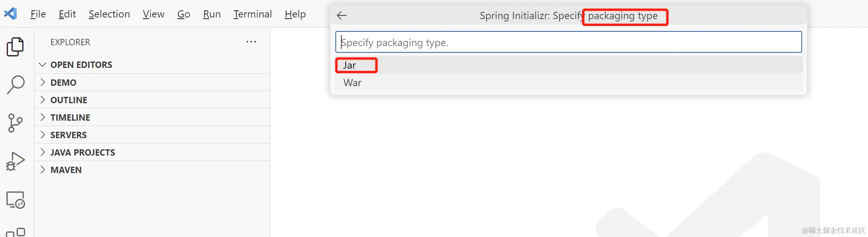Open the Terminal menu

coord(252,14)
